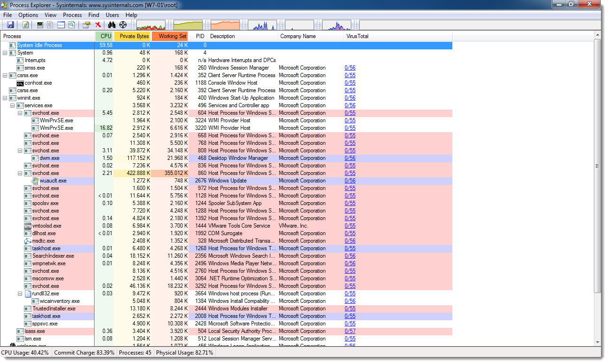Click the dwm.exe process icon
The width and height of the screenshot is (608, 364).
click(x=35, y=158)
